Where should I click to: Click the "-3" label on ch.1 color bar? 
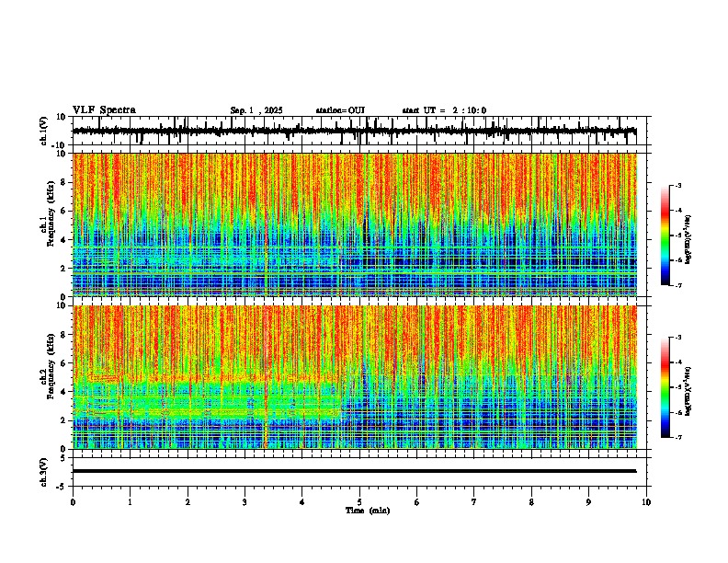point(678,185)
